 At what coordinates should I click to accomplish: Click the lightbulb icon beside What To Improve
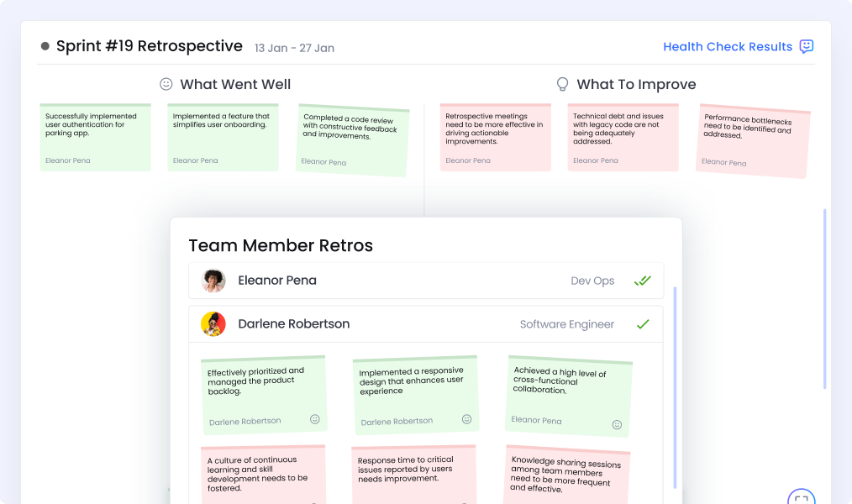[x=563, y=84]
